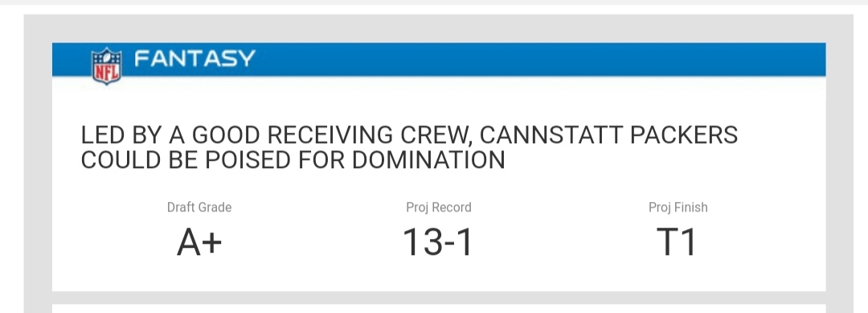Click gray margin left of summary card

point(38,167)
